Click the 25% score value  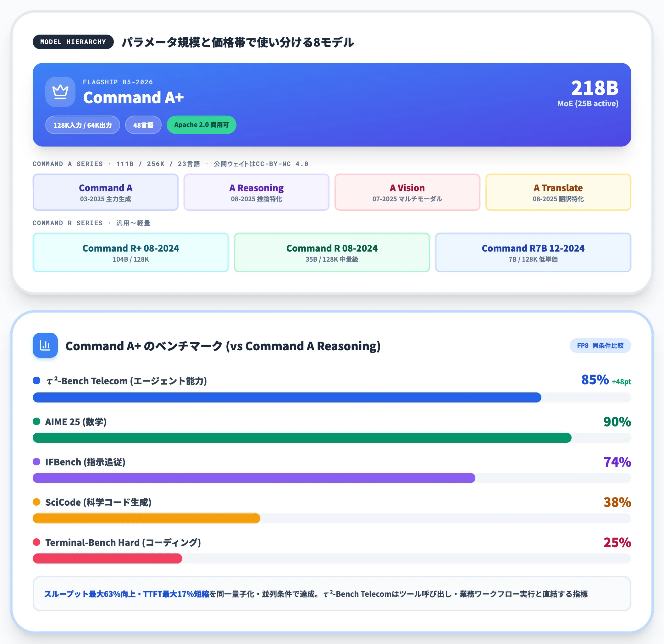617,543
